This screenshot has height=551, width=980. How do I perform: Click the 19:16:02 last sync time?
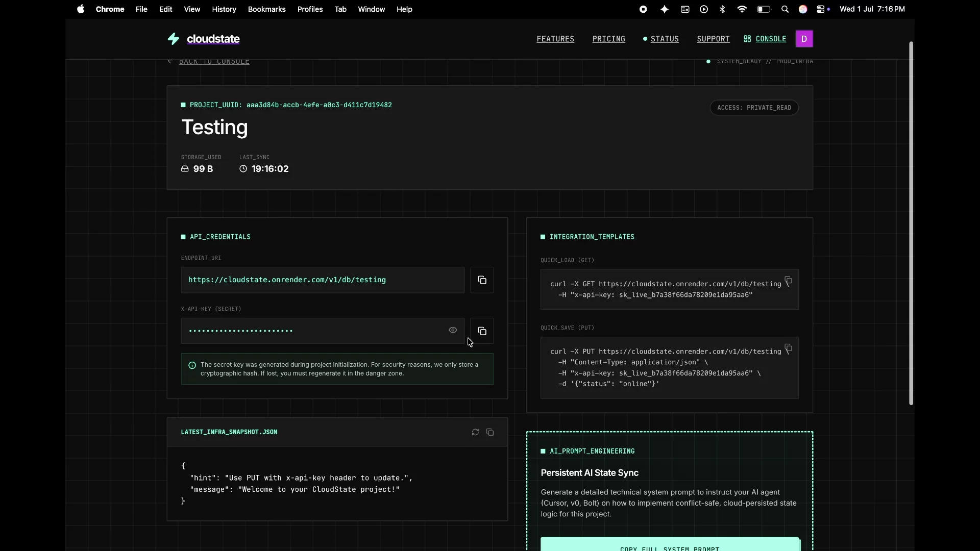point(270,169)
